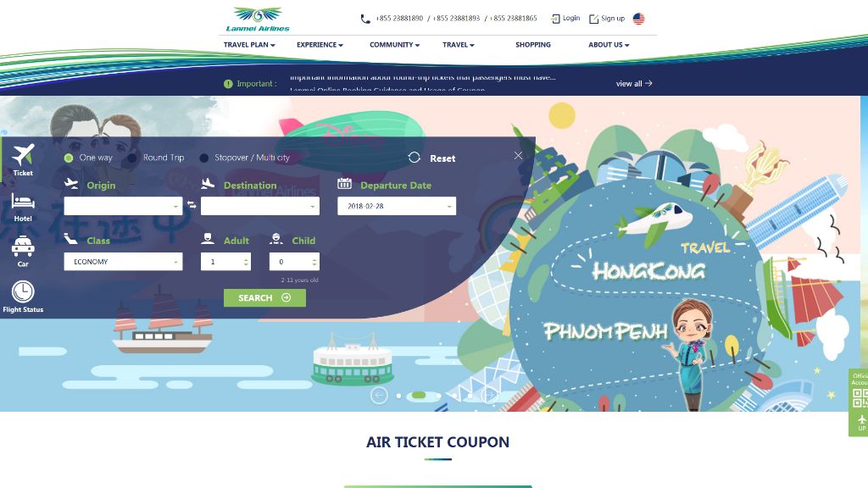The image size is (868, 488).
Task: Click the green SEARCH button
Action: [264, 297]
